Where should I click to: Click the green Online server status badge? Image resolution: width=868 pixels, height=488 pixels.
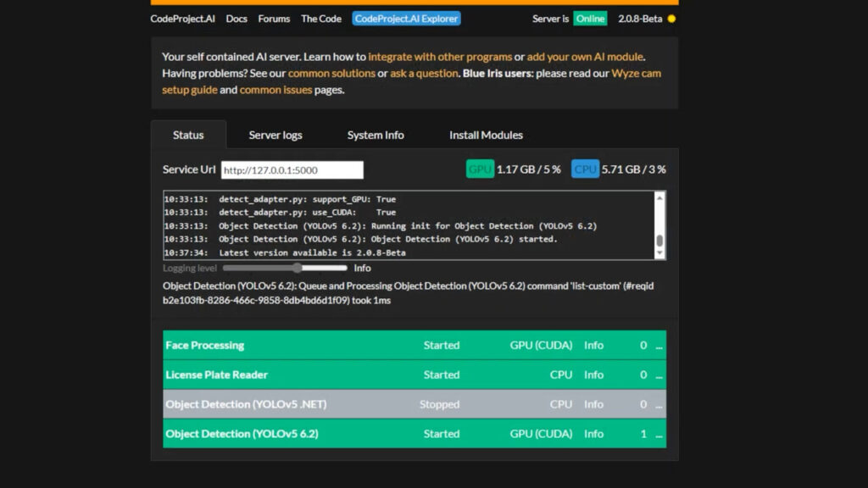pyautogui.click(x=590, y=19)
